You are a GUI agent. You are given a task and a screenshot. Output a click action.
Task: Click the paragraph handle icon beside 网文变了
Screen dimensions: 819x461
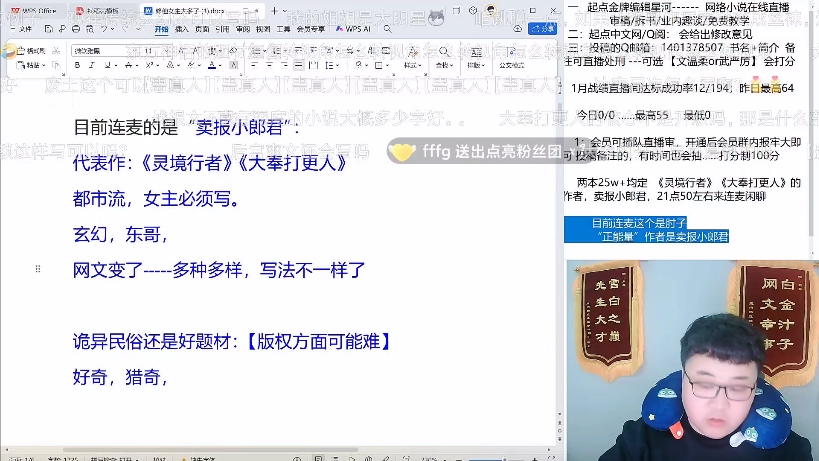click(38, 268)
